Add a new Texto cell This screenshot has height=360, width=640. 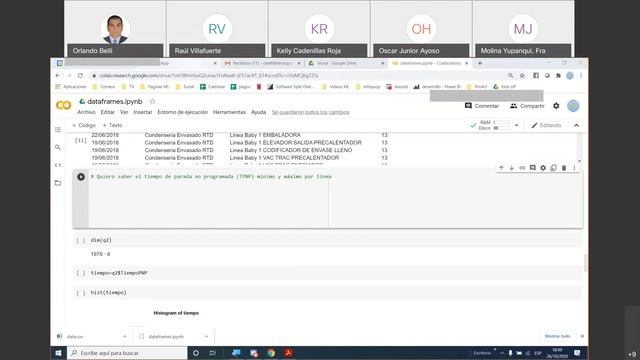click(112, 125)
